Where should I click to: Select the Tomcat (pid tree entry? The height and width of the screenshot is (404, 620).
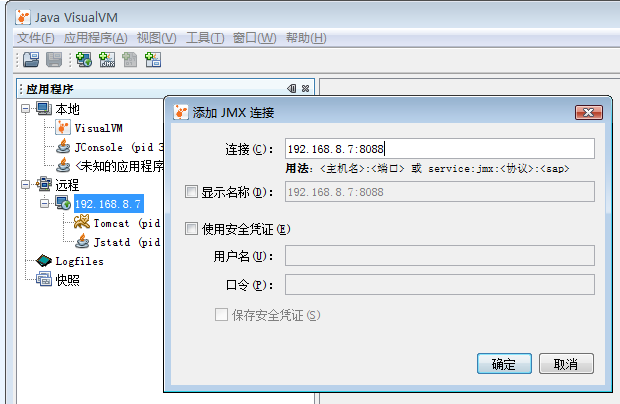coord(127,223)
